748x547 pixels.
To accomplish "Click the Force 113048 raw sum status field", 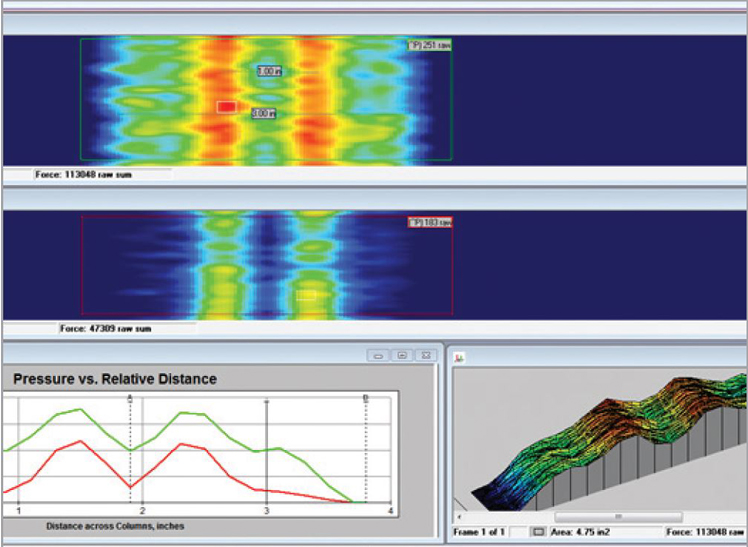I will pyautogui.click(x=83, y=174).
